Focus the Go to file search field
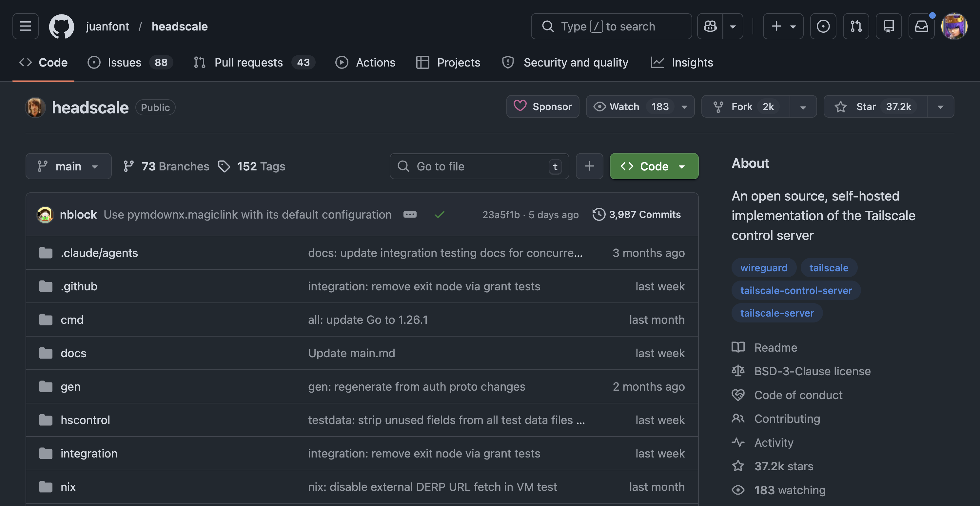Viewport: 980px width, 506px height. [x=479, y=166]
